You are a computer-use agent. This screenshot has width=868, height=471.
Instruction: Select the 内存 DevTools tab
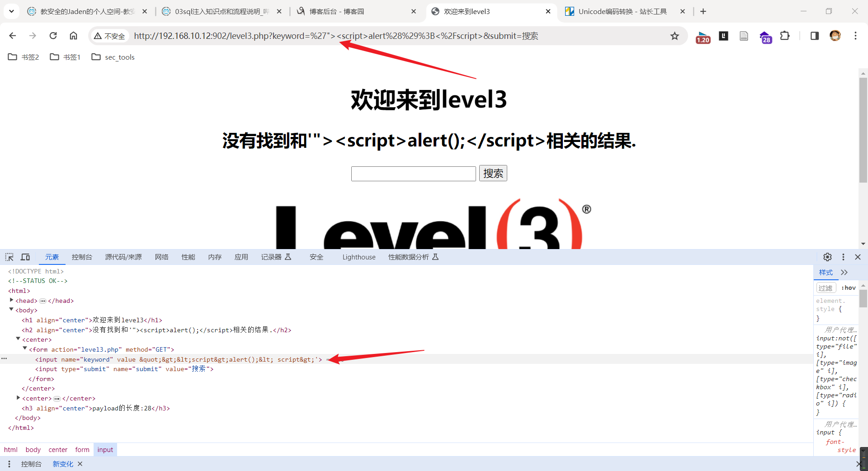point(215,257)
